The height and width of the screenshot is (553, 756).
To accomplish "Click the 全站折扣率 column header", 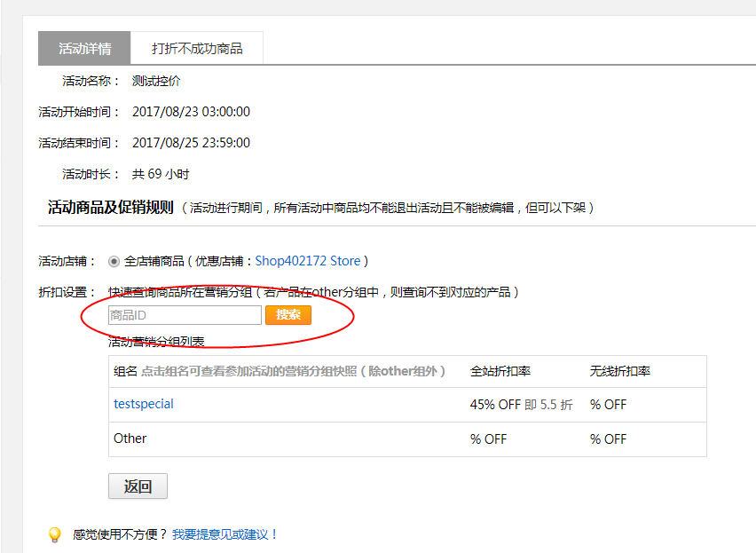I will (x=500, y=371).
